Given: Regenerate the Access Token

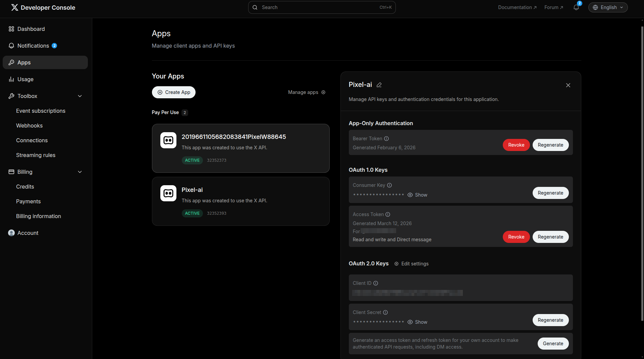Looking at the screenshot, I should point(550,237).
